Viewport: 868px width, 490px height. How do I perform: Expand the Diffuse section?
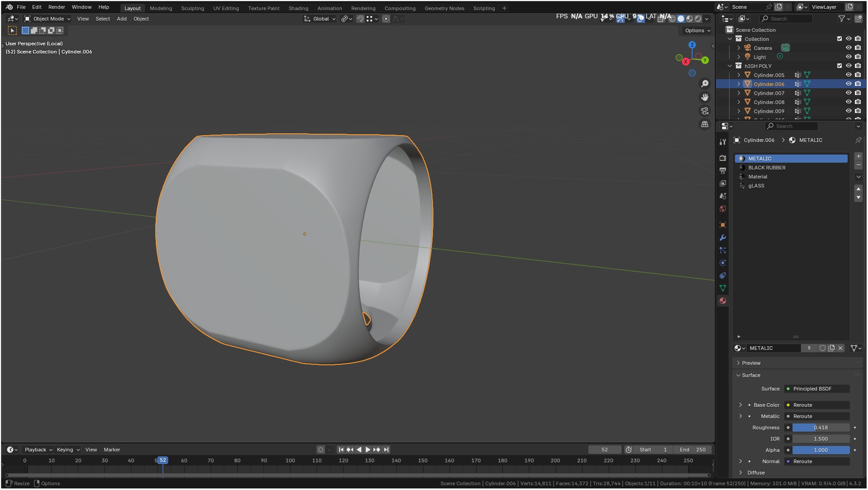[756, 473]
